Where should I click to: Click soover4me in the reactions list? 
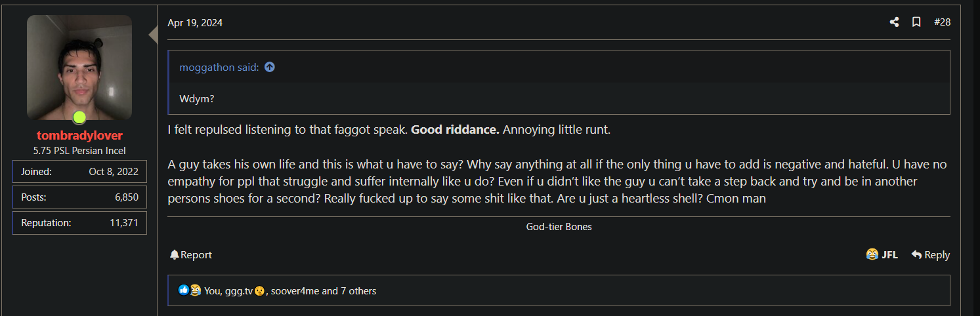click(295, 290)
